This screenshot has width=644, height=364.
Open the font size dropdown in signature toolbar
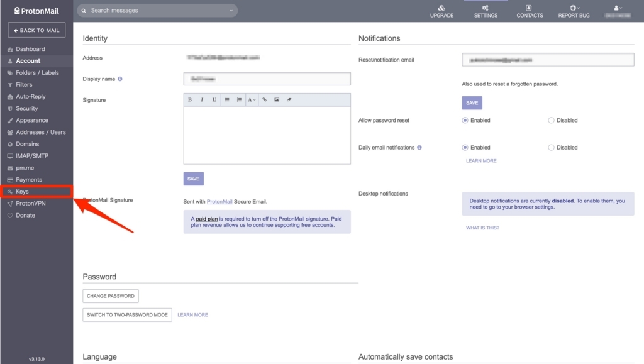tap(252, 100)
